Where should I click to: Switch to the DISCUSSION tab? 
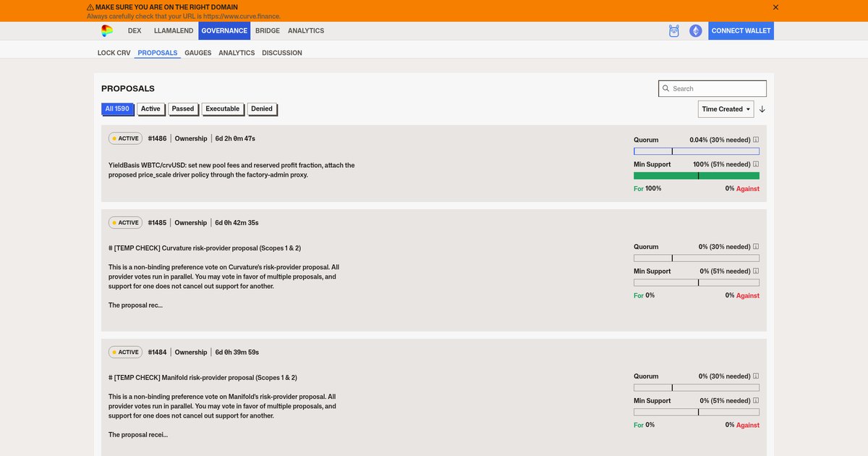tap(282, 53)
